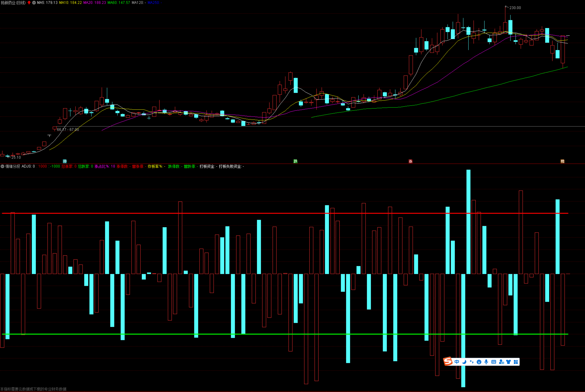585x392 pixels.
Task: Click the 拓新药业(日线) title
Action: (x=13, y=2)
